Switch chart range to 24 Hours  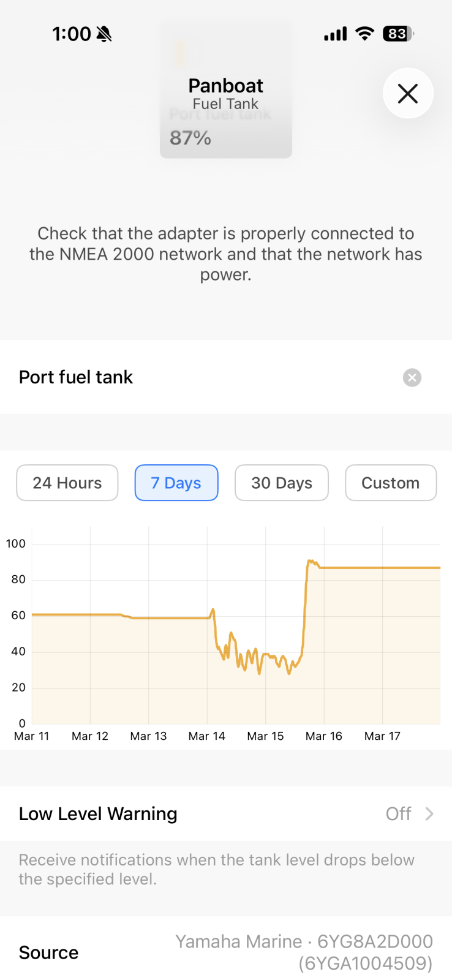(x=67, y=483)
